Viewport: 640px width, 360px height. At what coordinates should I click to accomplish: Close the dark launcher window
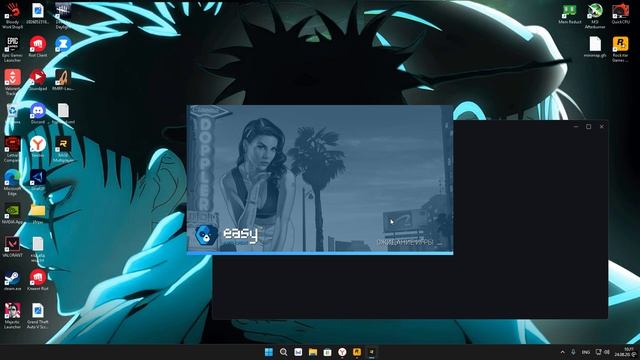602,127
